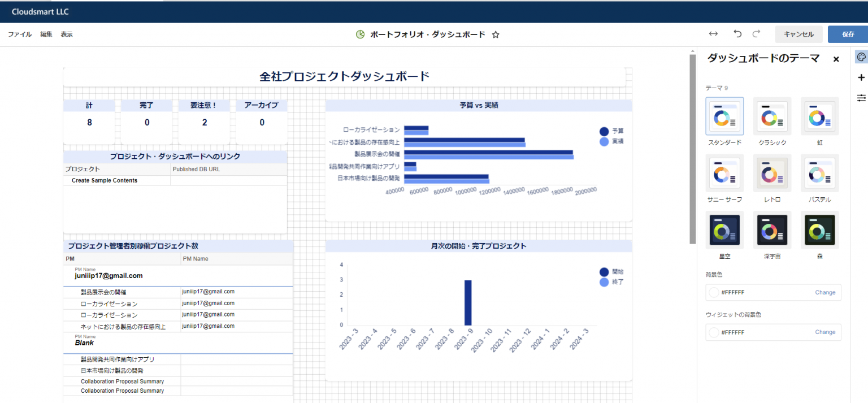
Task: Click the widget background color swatch
Action: pyautogui.click(x=714, y=332)
